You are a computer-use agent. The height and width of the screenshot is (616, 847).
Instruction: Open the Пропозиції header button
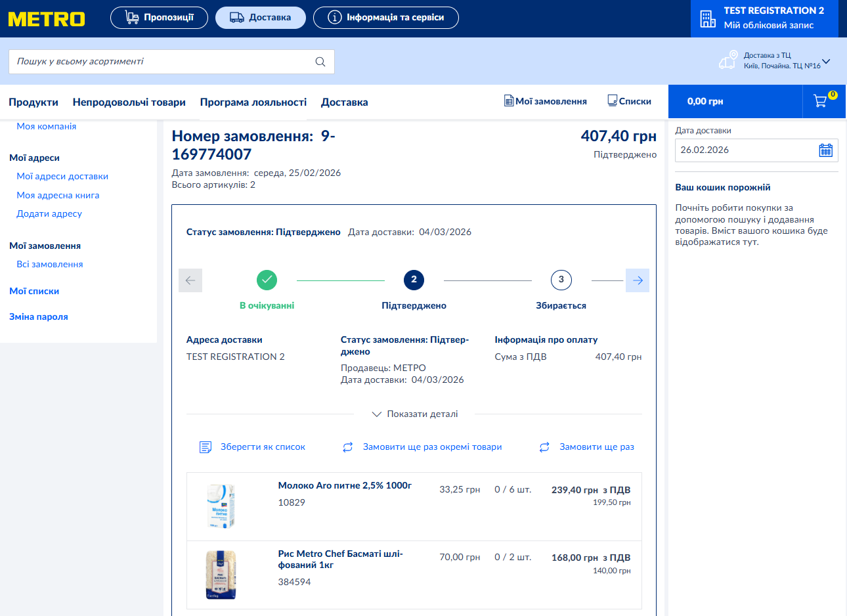[159, 18]
